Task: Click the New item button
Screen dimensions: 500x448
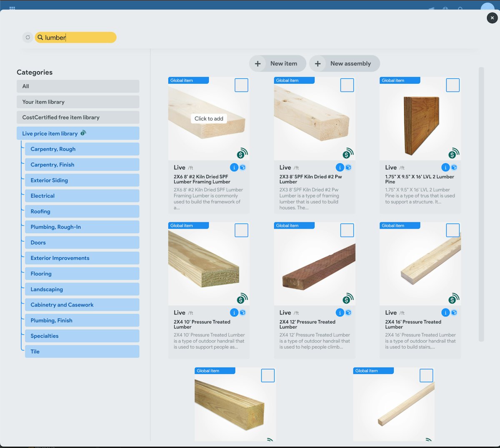Action: (277, 63)
